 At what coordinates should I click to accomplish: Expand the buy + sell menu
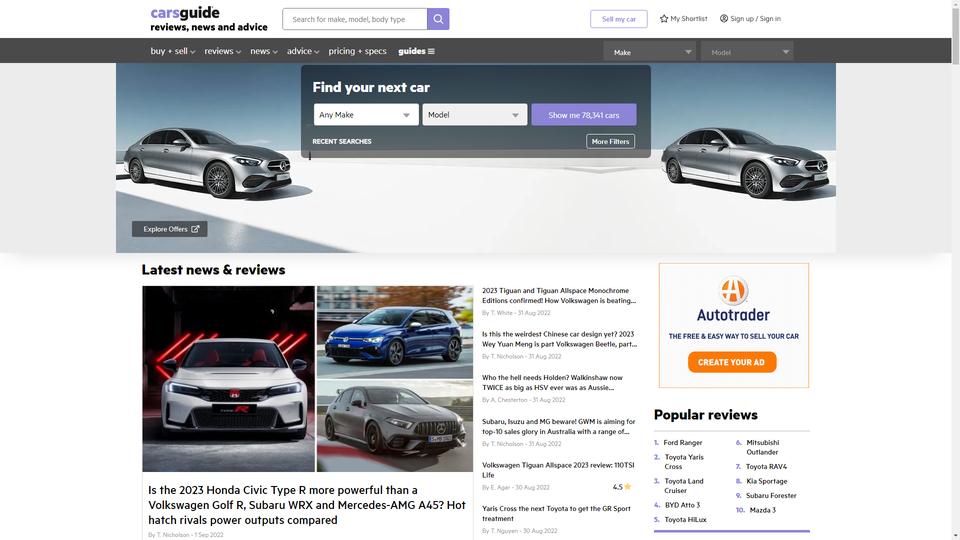173,51
